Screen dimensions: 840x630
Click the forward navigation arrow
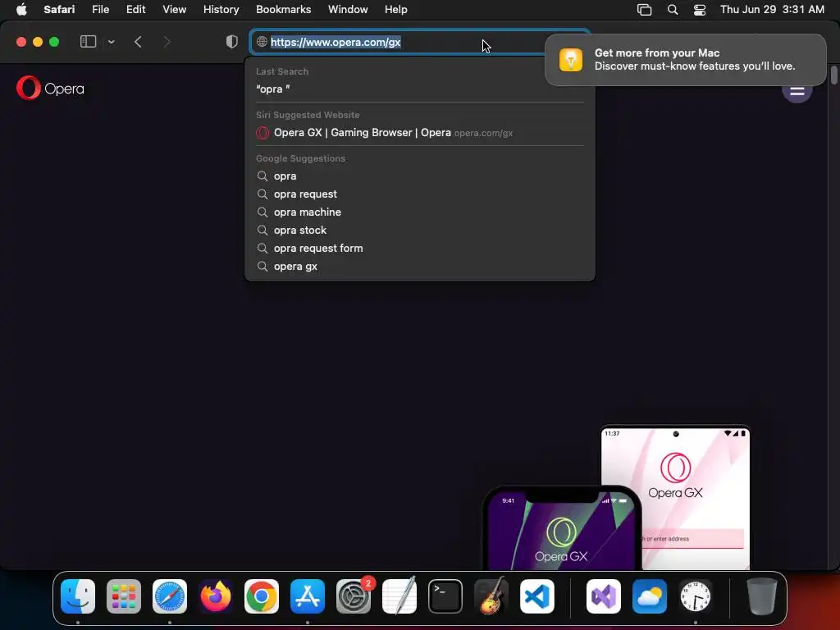(x=167, y=42)
